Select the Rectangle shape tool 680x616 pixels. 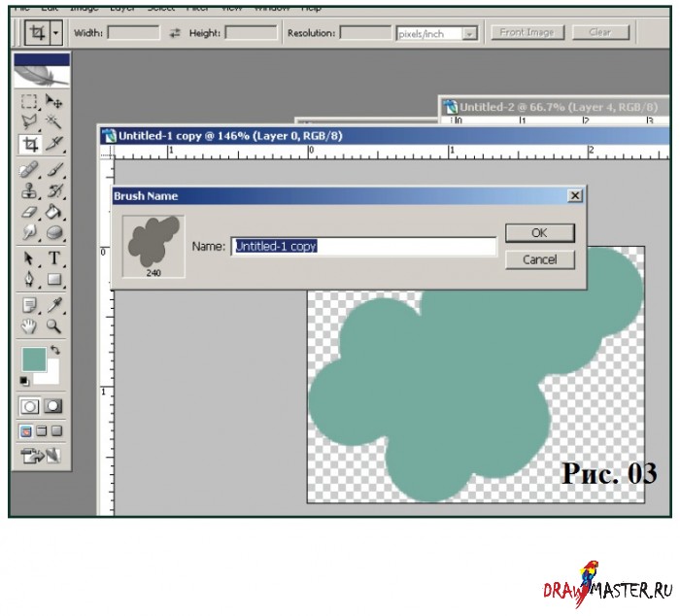pos(54,280)
